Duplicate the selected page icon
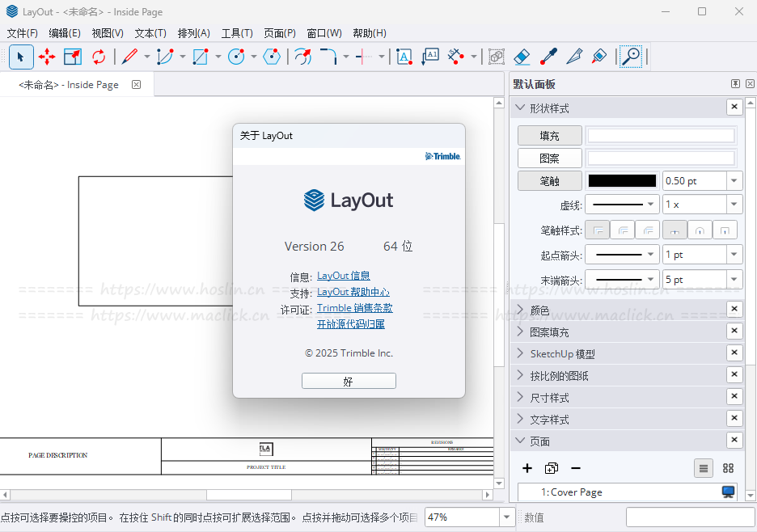757x532 pixels. 552,468
